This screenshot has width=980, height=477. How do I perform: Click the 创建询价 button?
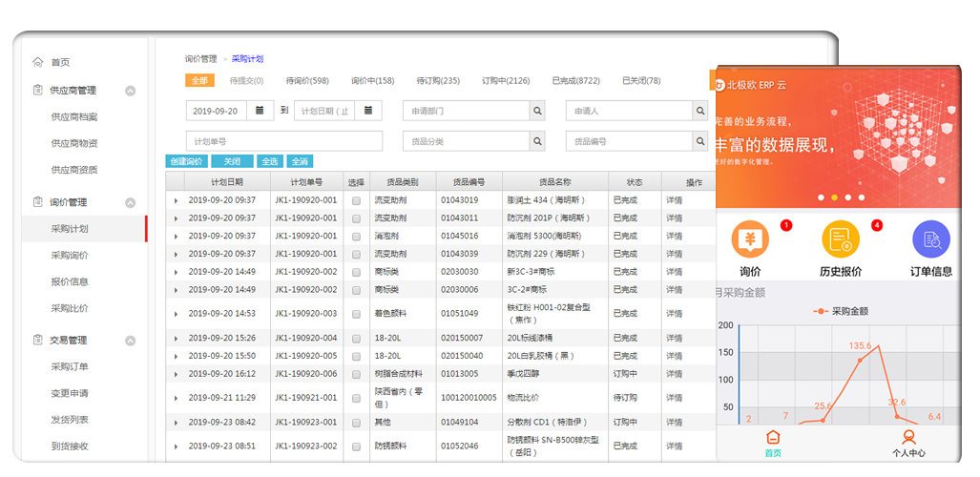pos(186,161)
